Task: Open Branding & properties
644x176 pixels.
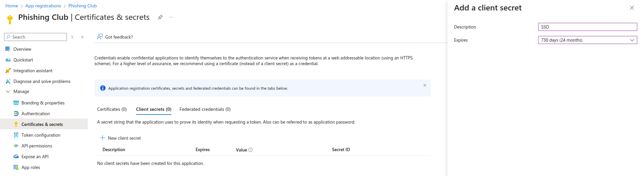Action: click(44, 103)
